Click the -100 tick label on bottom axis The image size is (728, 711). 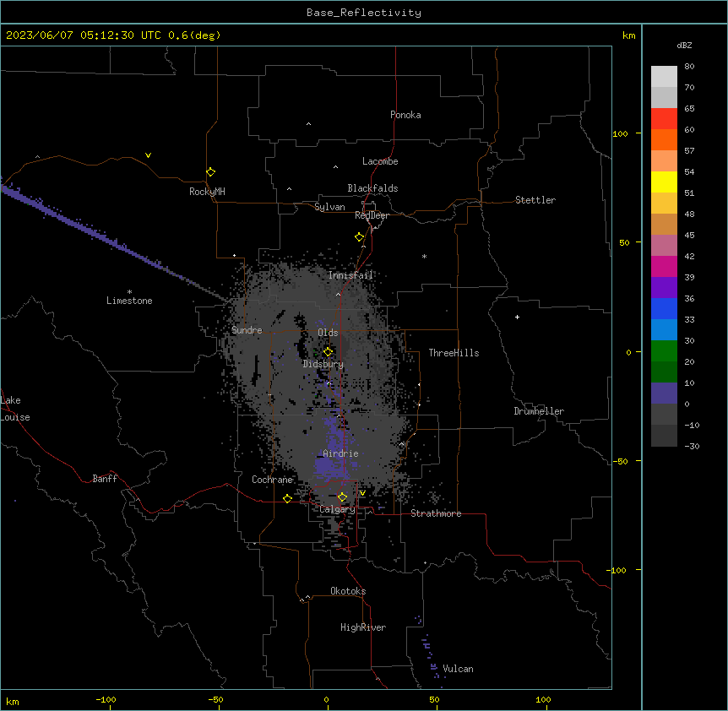pyautogui.click(x=106, y=699)
